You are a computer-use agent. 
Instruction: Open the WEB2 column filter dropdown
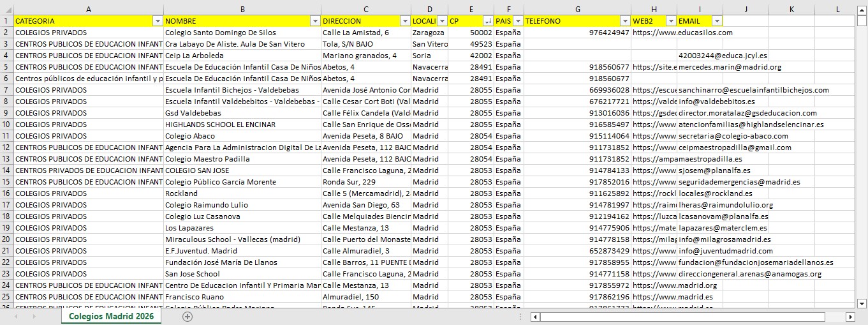click(x=671, y=21)
